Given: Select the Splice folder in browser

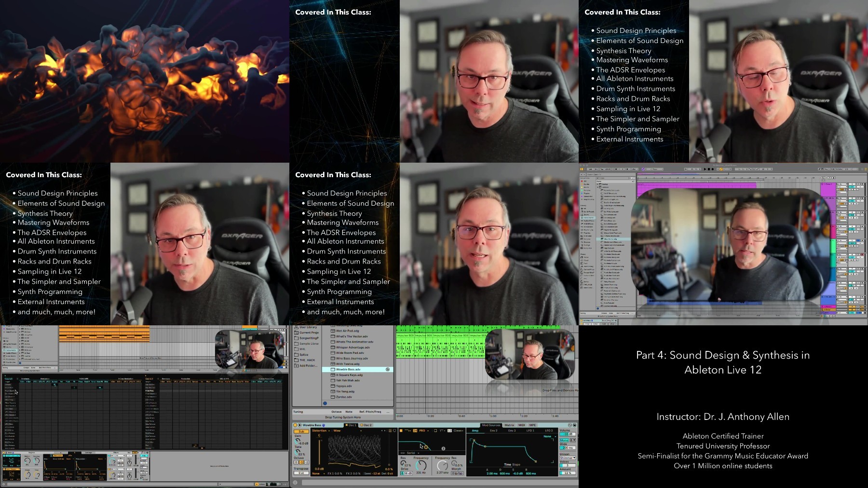Looking at the screenshot, I should [304, 355].
